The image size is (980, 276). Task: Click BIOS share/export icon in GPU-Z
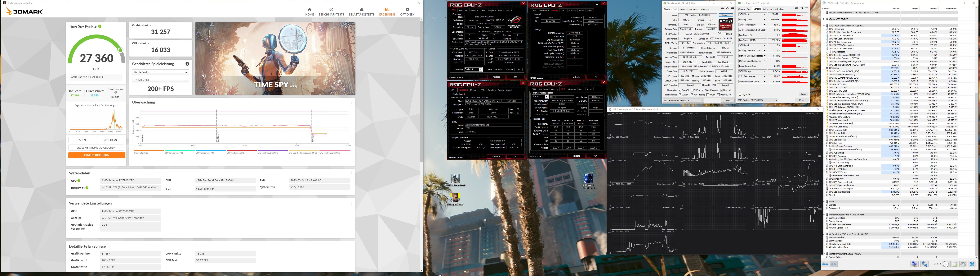pos(720,34)
